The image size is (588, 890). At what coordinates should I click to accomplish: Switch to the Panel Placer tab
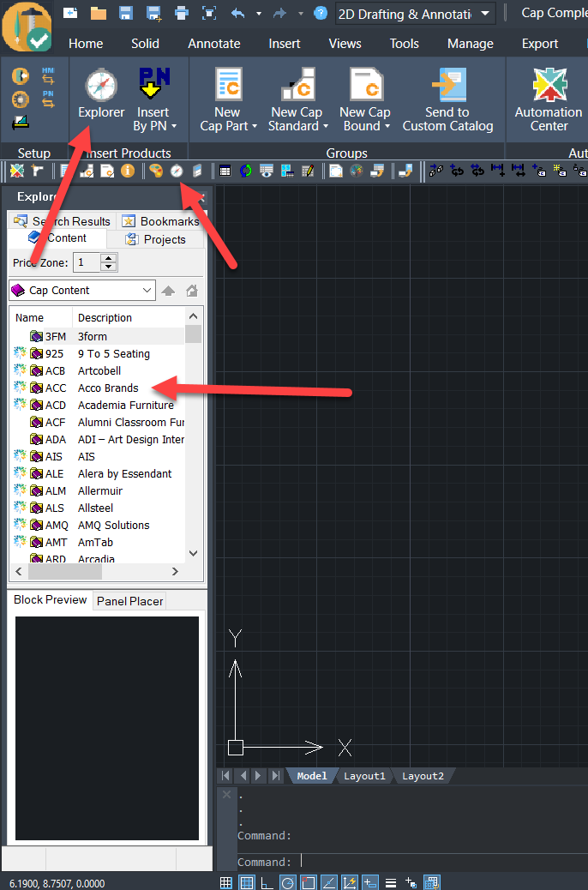(x=130, y=601)
